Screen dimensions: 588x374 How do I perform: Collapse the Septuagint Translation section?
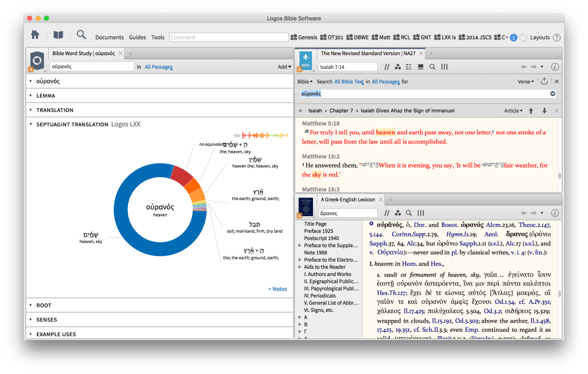[32, 124]
